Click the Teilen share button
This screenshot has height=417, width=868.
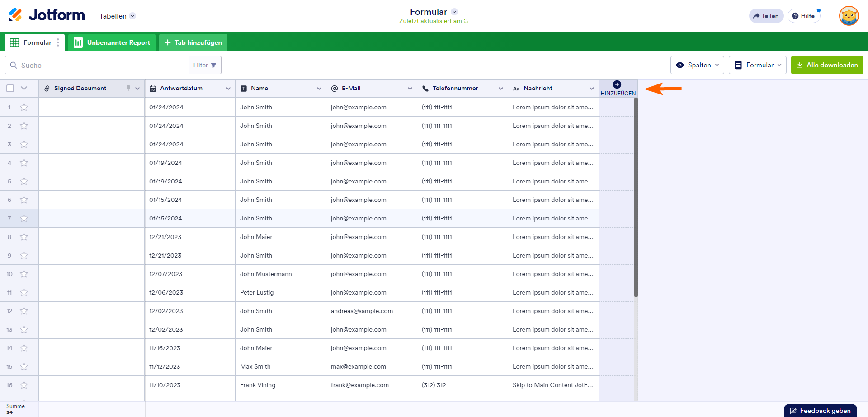click(x=766, y=16)
